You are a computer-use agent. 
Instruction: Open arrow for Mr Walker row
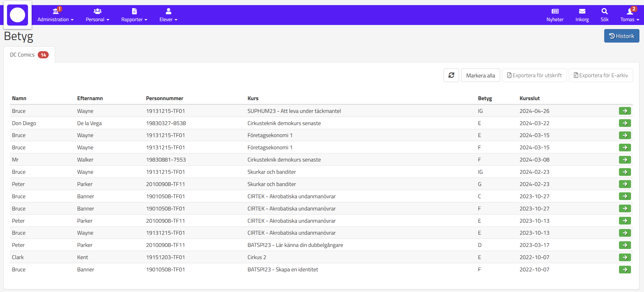pyautogui.click(x=625, y=160)
